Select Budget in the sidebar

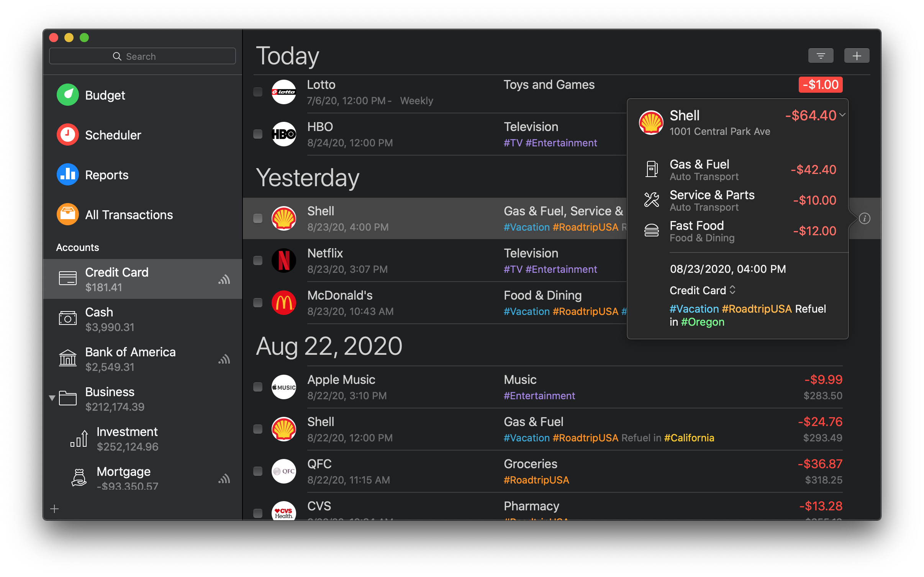point(143,95)
